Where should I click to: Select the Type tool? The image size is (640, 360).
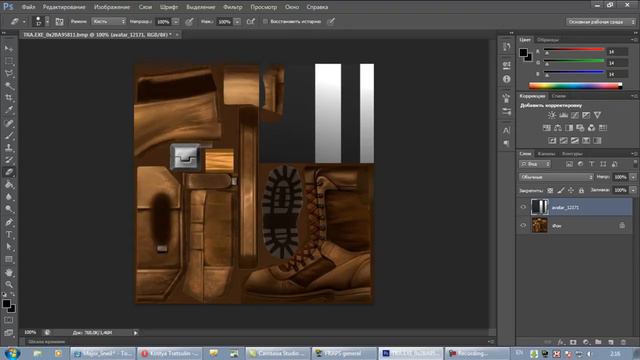tap(9, 234)
